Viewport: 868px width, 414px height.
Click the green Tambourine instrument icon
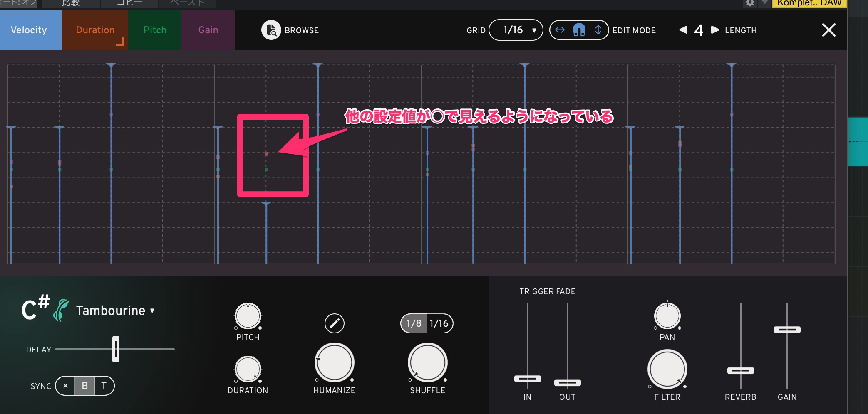[61, 310]
